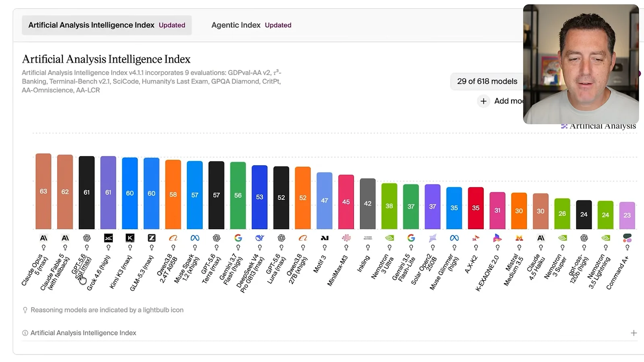Screen dimensions: 644x362
Task: Click the Artificial Analysis Intelligence Index chart heading
Action: click(x=106, y=59)
